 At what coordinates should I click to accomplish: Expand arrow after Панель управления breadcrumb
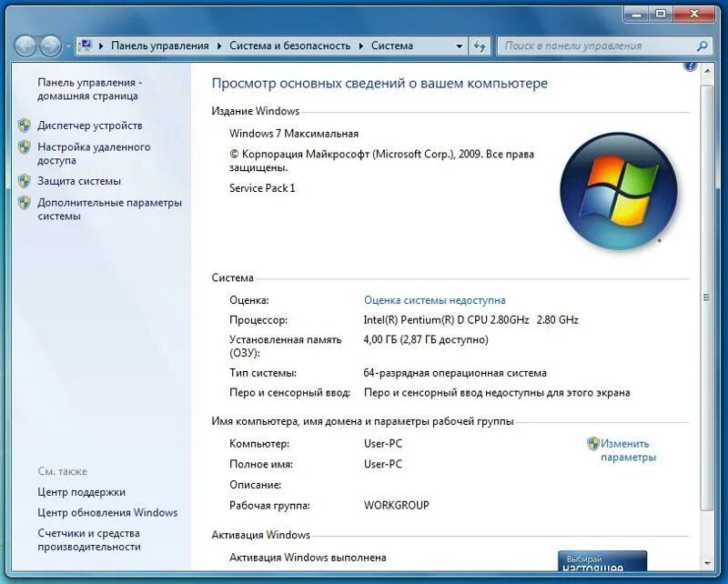(x=219, y=46)
